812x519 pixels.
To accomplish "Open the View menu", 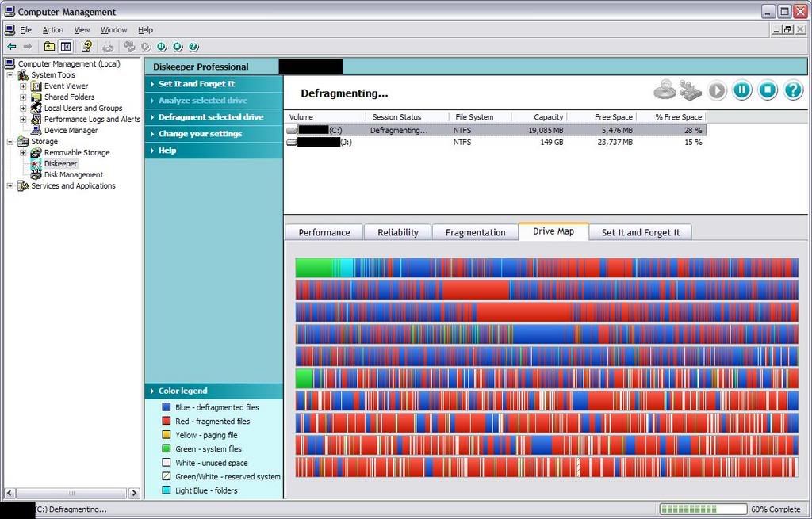I will click(x=82, y=30).
